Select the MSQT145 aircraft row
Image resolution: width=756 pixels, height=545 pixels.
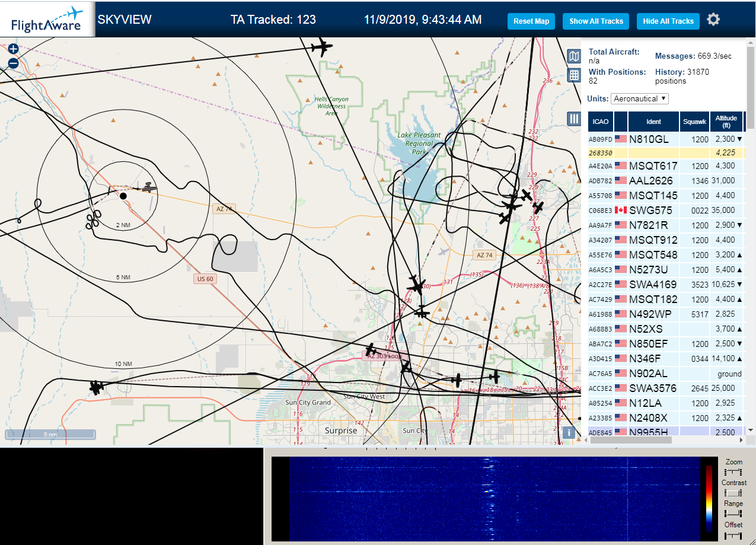click(666, 195)
